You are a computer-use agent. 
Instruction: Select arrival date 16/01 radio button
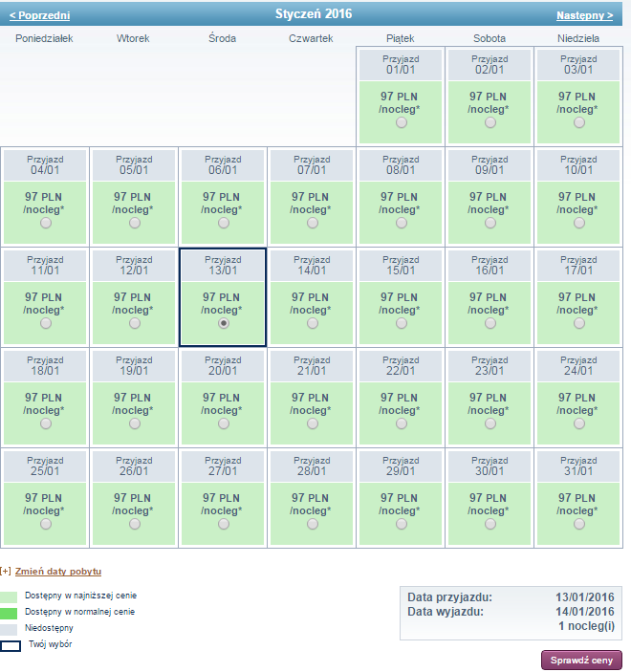click(490, 323)
